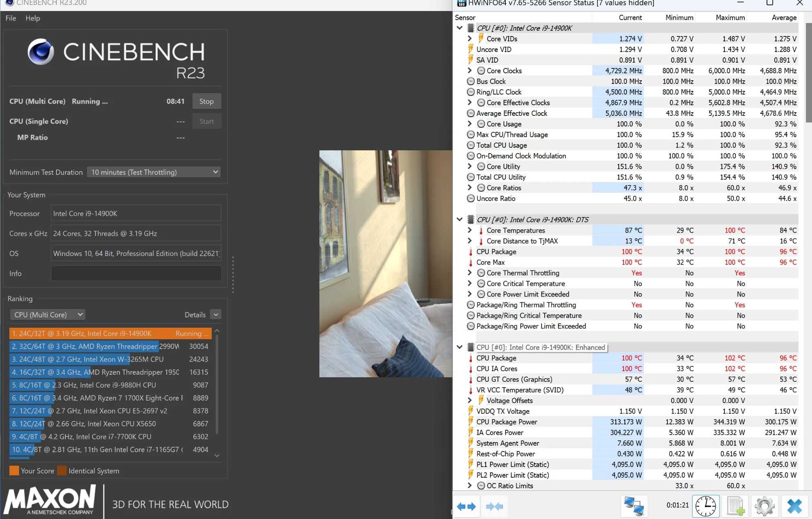Click the rendering bedroom preview image
The width and height of the screenshot is (812, 519).
click(x=386, y=264)
